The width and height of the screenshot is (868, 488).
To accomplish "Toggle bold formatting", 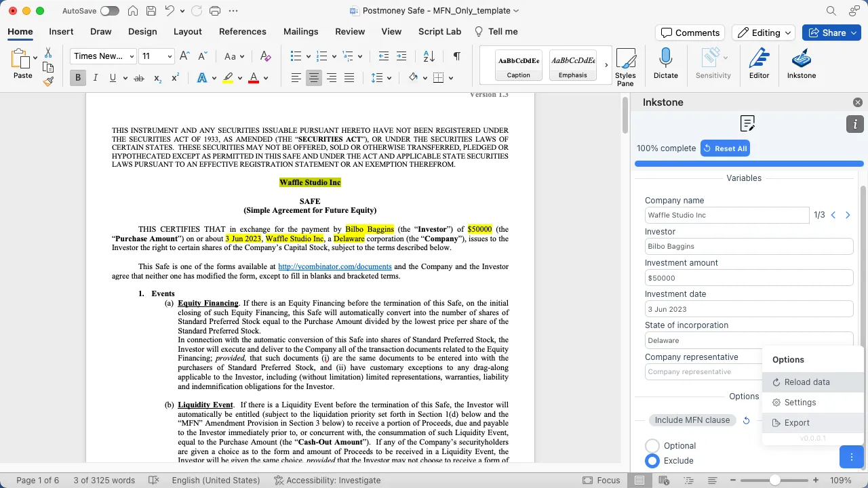I will (x=78, y=78).
